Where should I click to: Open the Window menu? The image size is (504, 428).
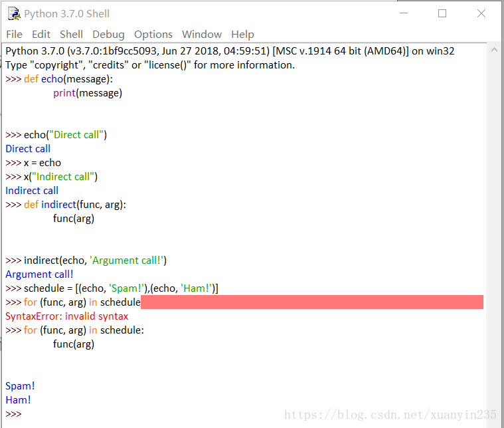click(202, 35)
